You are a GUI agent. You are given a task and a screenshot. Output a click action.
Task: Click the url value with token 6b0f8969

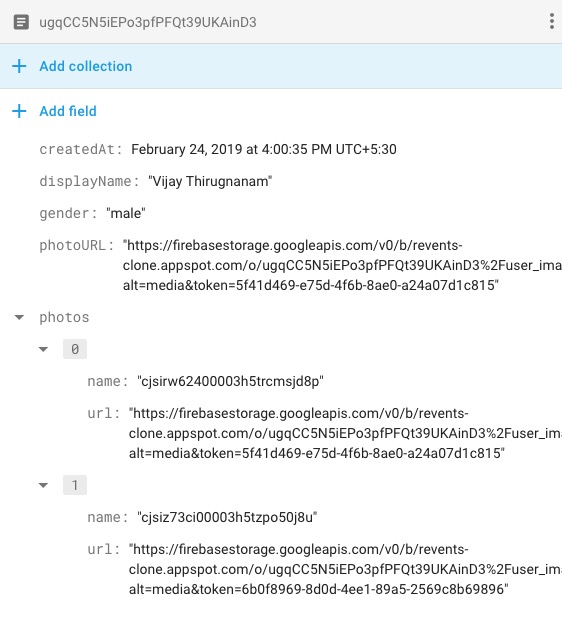click(345, 570)
